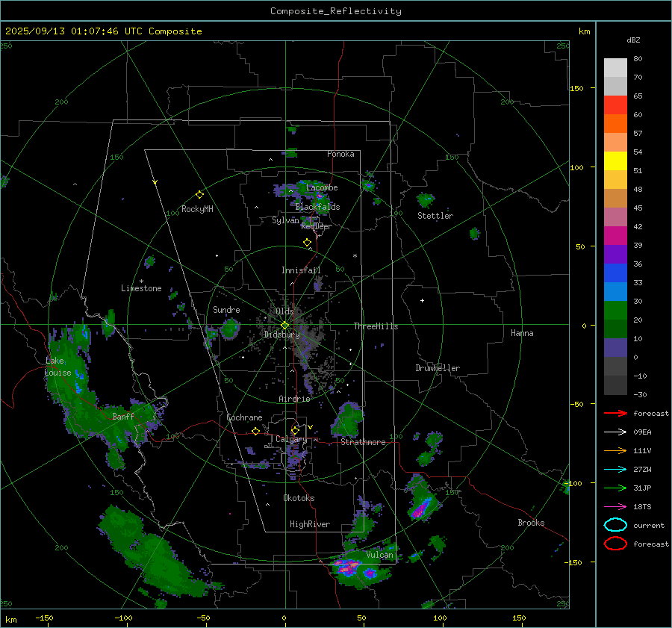Click the Composite_Reflectivity title

click(x=335, y=11)
